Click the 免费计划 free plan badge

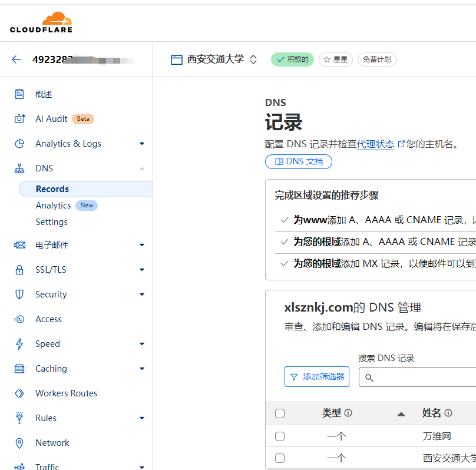point(376,59)
